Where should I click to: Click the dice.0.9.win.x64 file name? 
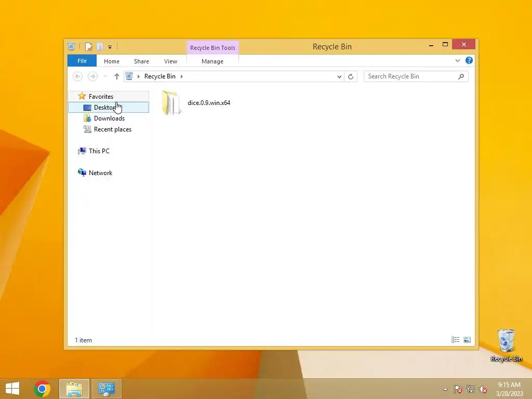click(209, 103)
